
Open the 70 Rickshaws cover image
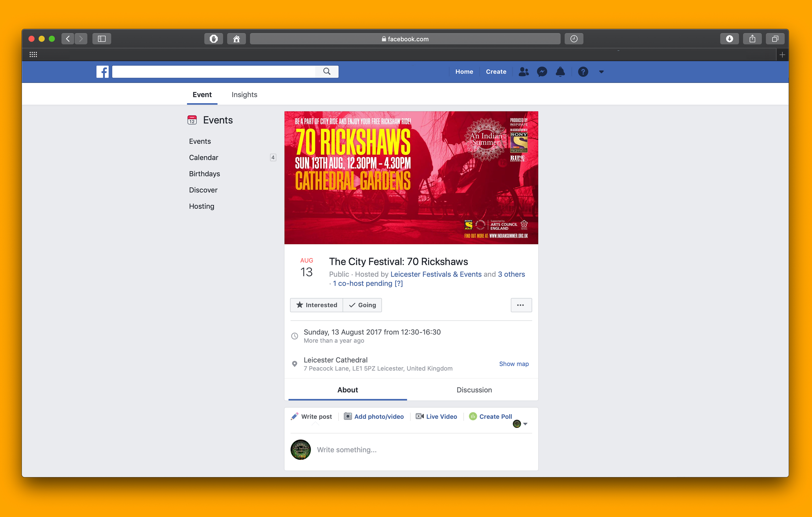click(411, 178)
